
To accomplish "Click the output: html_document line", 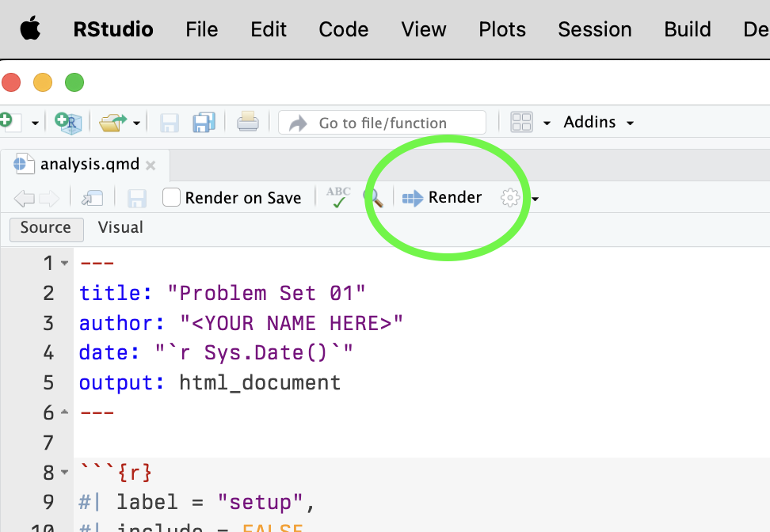I will click(210, 383).
